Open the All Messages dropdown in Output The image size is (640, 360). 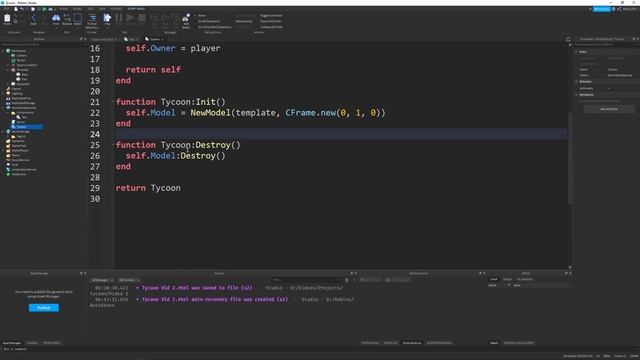102,280
